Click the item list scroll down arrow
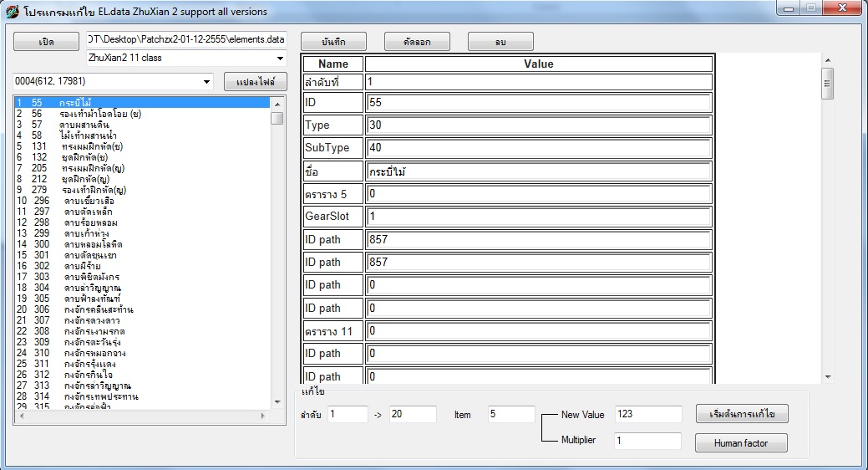Screen dimensions: 868x470 pyautogui.click(x=277, y=402)
